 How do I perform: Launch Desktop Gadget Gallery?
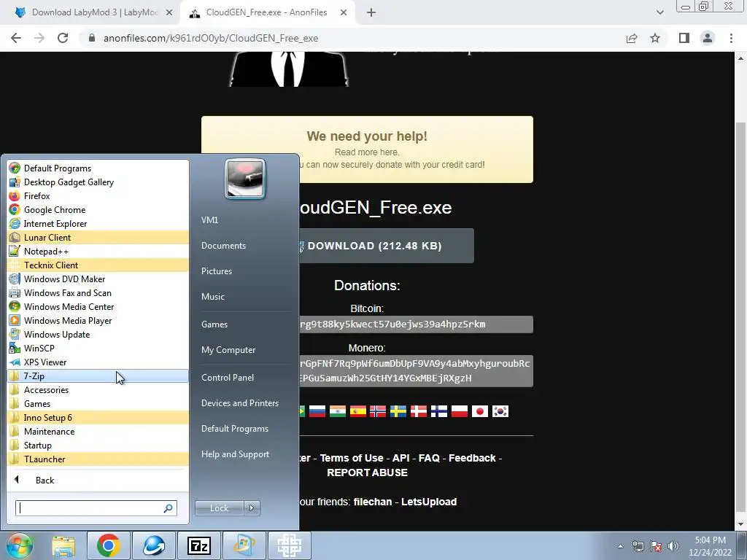pyautogui.click(x=98, y=182)
